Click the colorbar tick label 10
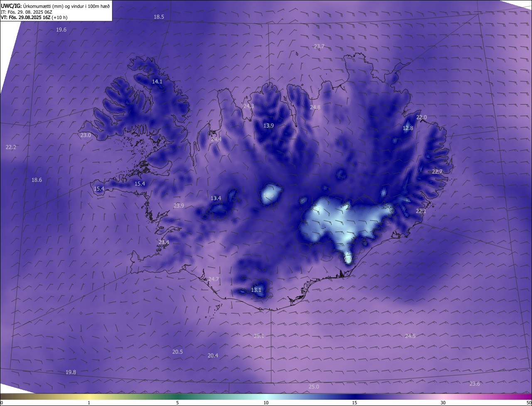The height and width of the screenshot is (406, 532). [x=266, y=403]
